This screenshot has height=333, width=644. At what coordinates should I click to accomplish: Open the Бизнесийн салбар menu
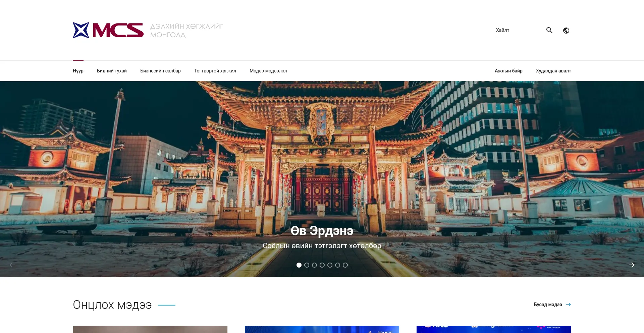click(x=160, y=71)
